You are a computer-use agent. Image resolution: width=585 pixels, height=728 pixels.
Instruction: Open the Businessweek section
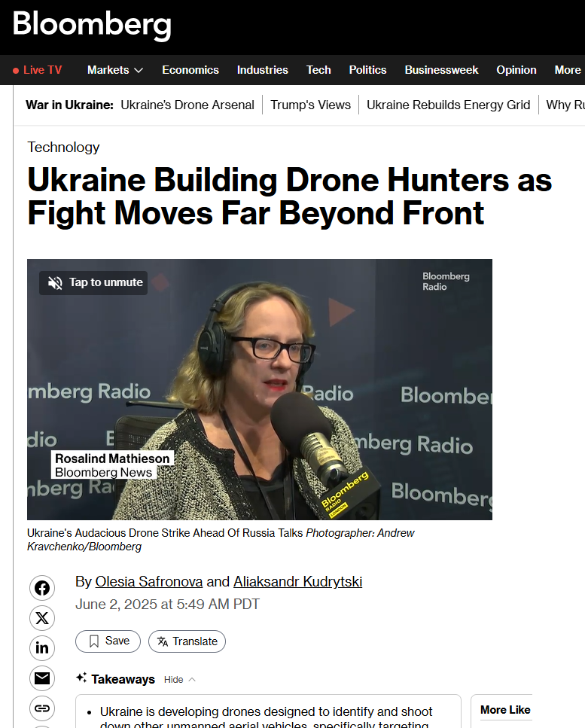[441, 70]
